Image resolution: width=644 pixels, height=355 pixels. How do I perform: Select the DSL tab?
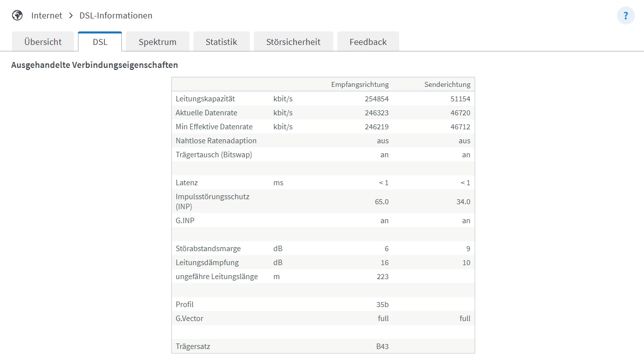click(x=100, y=42)
